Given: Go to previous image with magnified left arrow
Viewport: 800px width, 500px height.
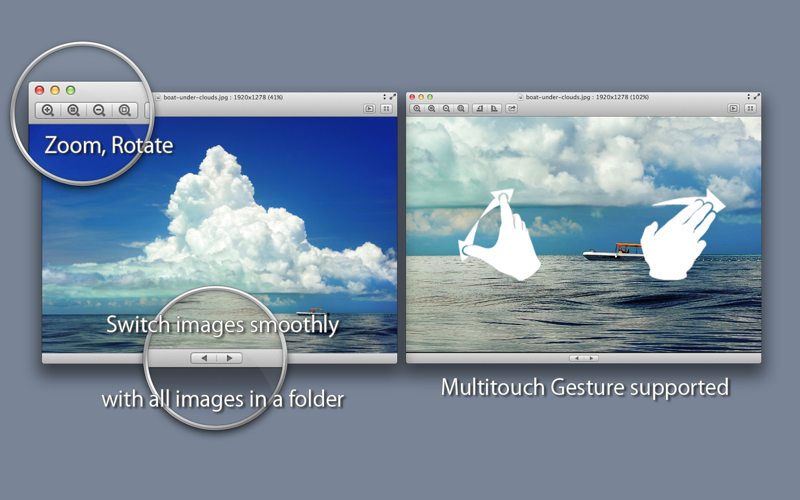Looking at the screenshot, I should tap(204, 358).
